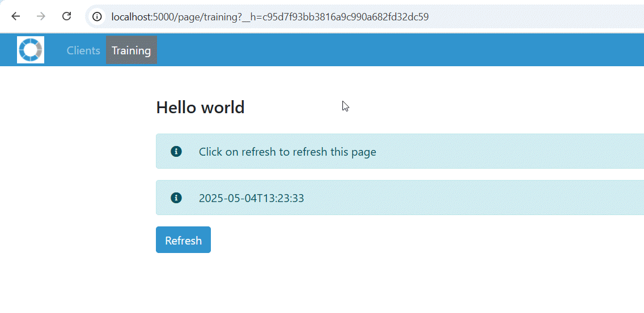The image size is (644, 313).
Task: Open site information icon in address bar
Action: 97,17
